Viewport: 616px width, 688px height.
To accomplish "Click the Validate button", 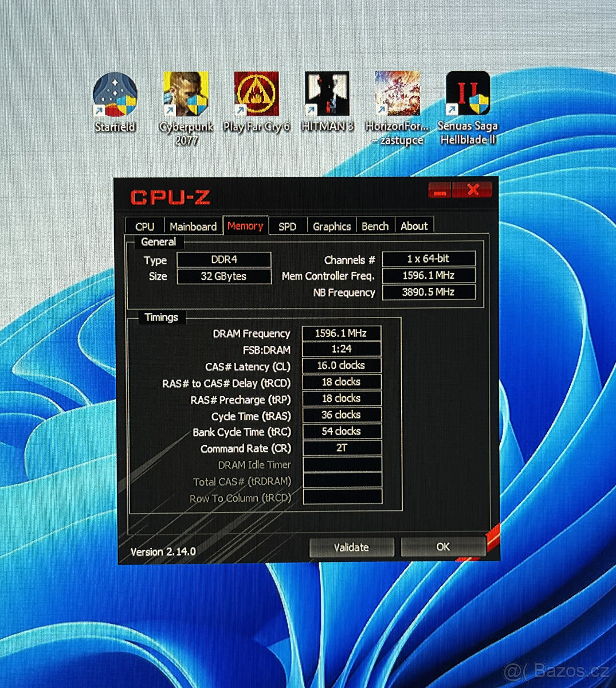I will 351,546.
